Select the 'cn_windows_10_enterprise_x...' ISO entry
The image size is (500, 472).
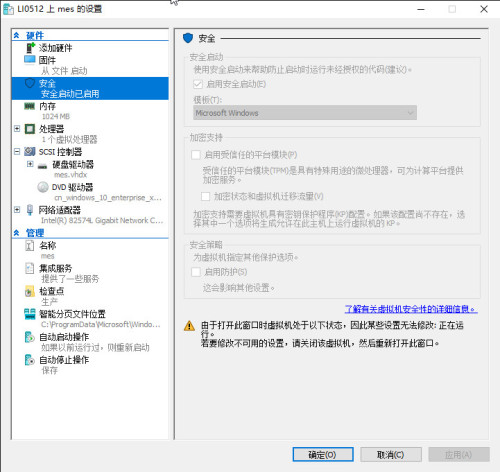pyautogui.click(x=108, y=198)
